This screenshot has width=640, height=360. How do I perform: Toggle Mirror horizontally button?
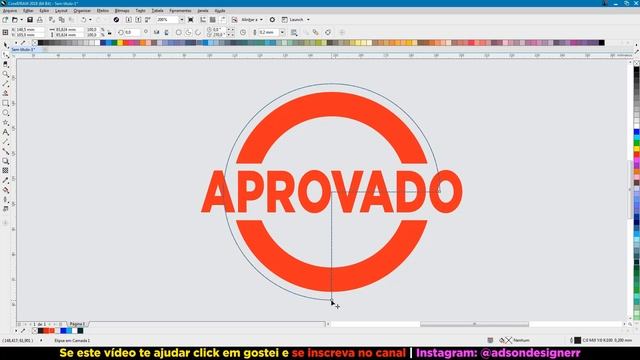click(x=156, y=32)
